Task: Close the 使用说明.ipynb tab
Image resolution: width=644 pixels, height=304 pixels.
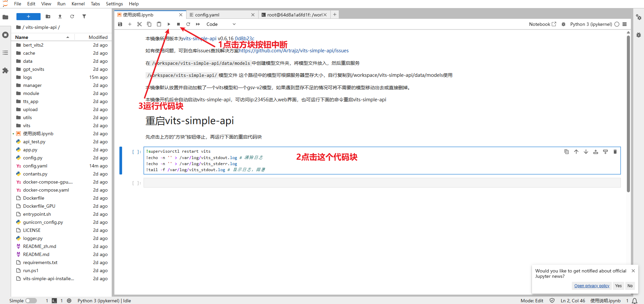Action: 181,15
